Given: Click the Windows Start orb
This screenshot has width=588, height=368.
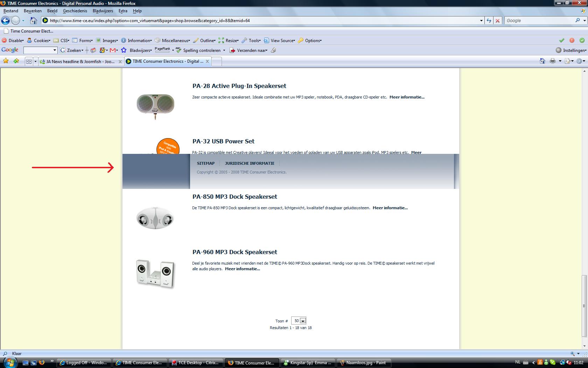Looking at the screenshot, I should pyautogui.click(x=9, y=362).
